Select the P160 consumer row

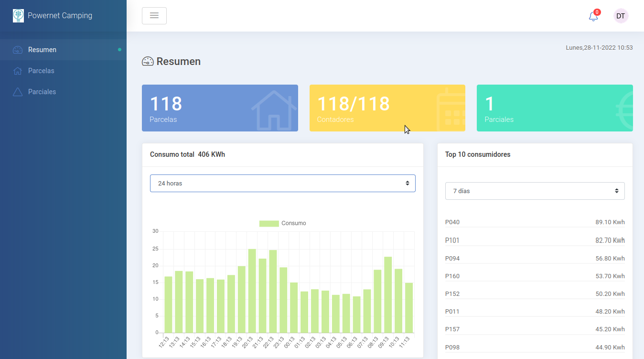pos(535,276)
